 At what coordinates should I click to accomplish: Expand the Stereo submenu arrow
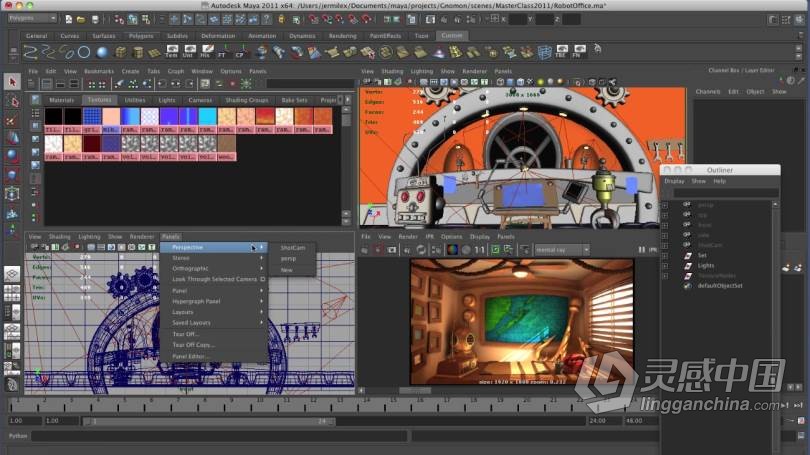click(x=261, y=258)
